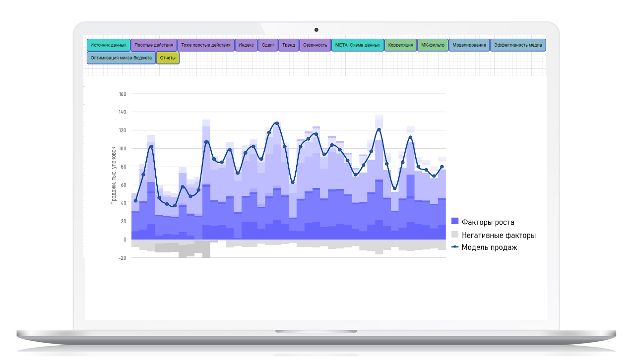Screen dimensions: 632x364
Task: Open Эффективность медиа block
Action: (x=518, y=45)
